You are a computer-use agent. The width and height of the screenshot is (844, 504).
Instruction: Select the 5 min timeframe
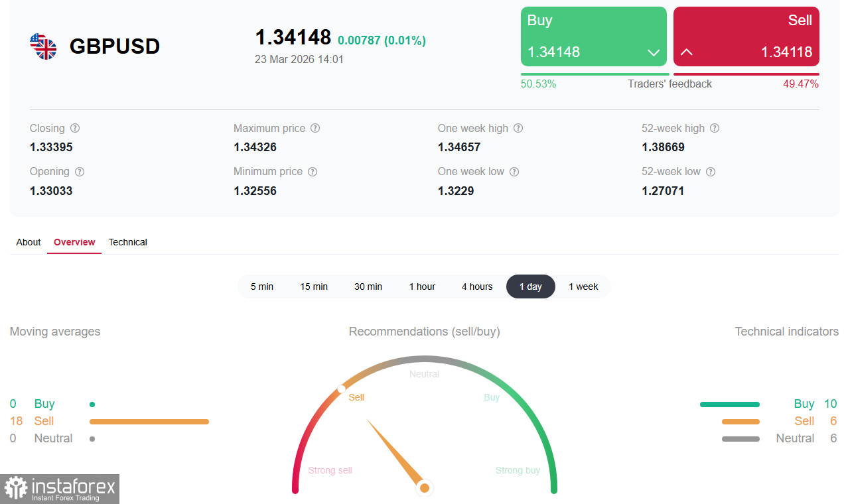pyautogui.click(x=262, y=286)
